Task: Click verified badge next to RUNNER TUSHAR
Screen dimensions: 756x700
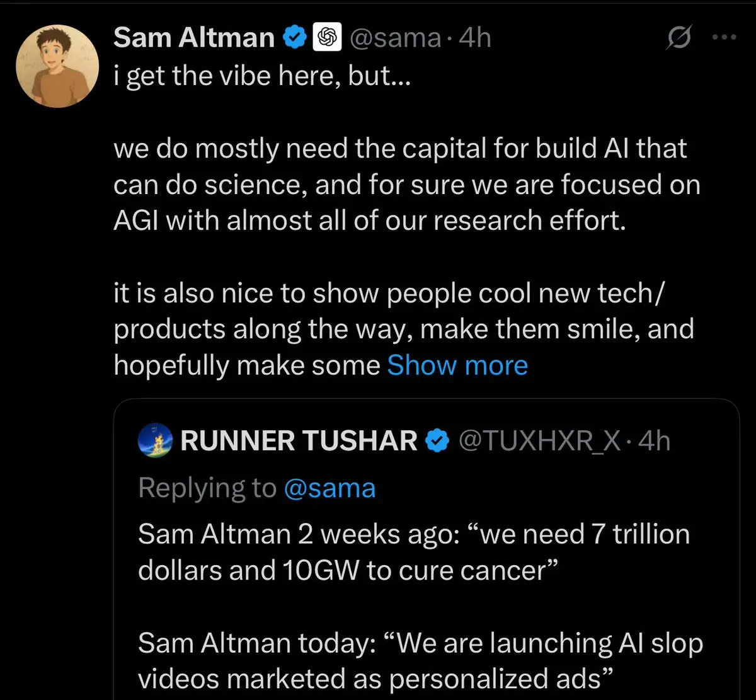Action: (x=437, y=441)
